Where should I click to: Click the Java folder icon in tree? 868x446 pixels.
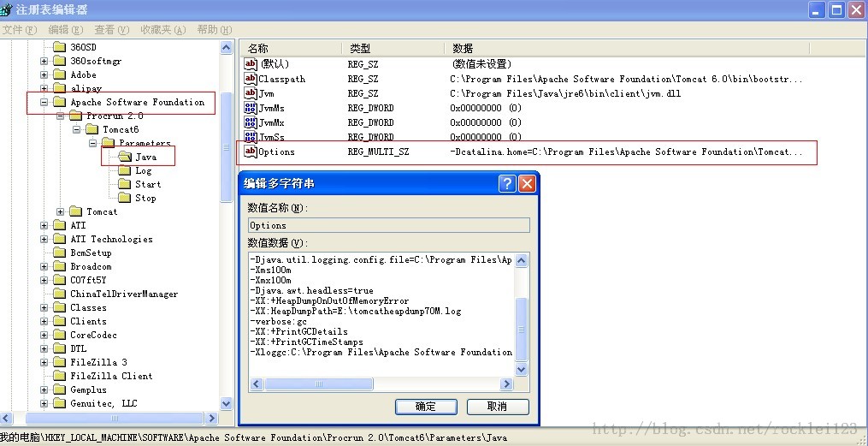click(x=125, y=157)
